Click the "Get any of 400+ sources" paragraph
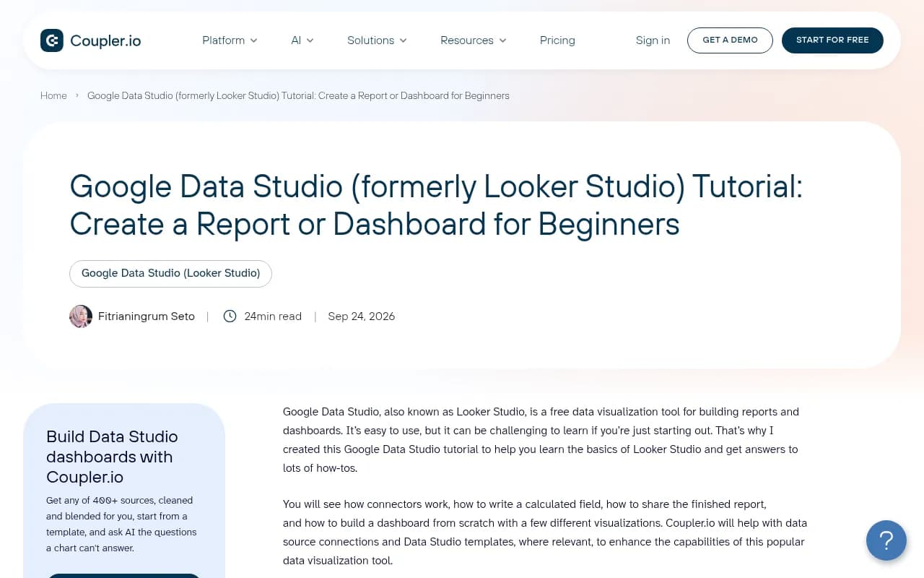Screen dimensions: 924x578 pos(121,524)
